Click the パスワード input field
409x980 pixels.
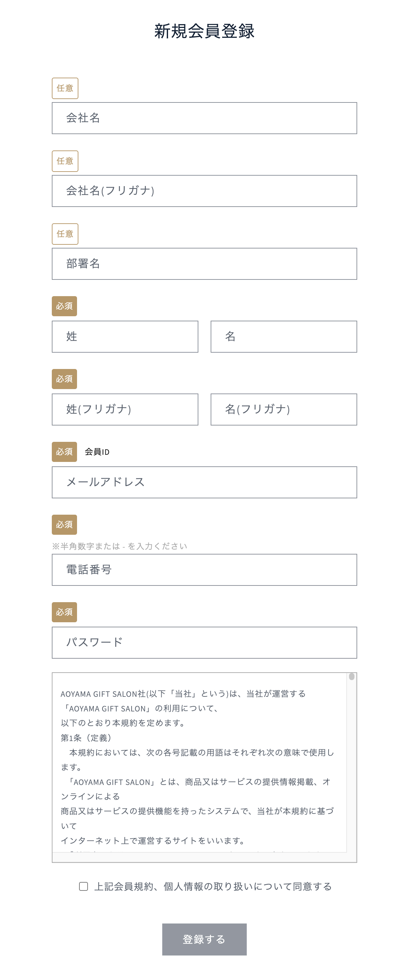[204, 642]
